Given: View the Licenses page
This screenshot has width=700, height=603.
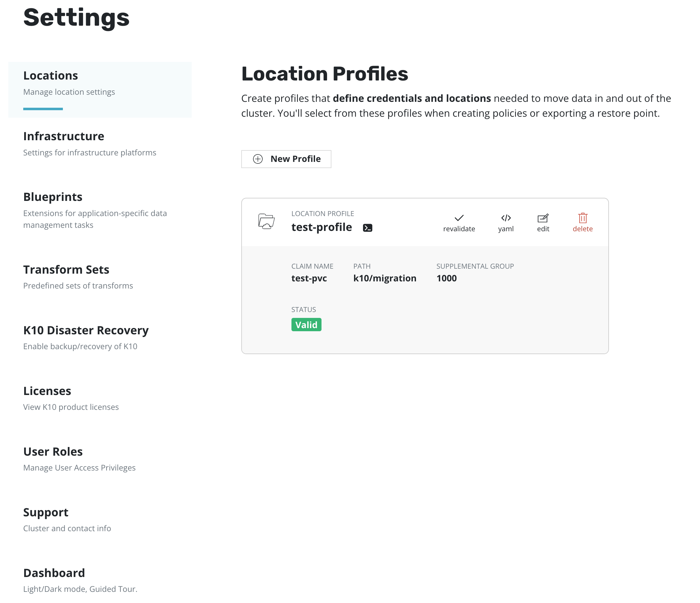Looking at the screenshot, I should click(x=47, y=391).
